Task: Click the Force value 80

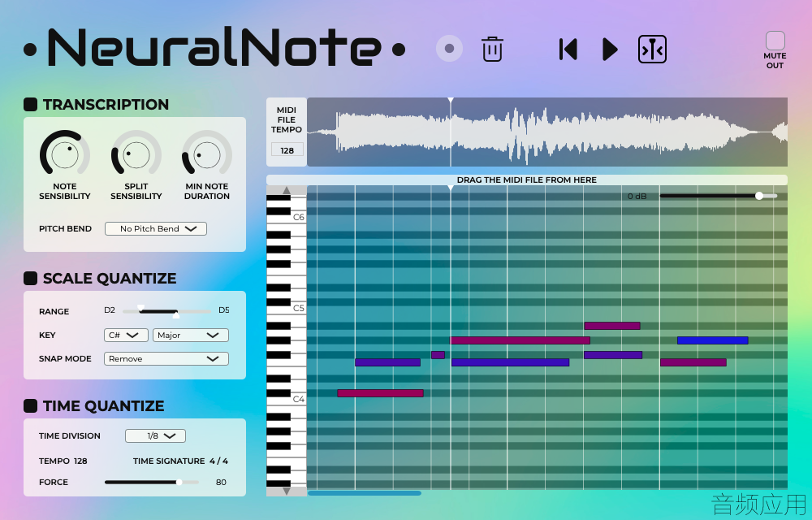Action: pyautogui.click(x=221, y=482)
